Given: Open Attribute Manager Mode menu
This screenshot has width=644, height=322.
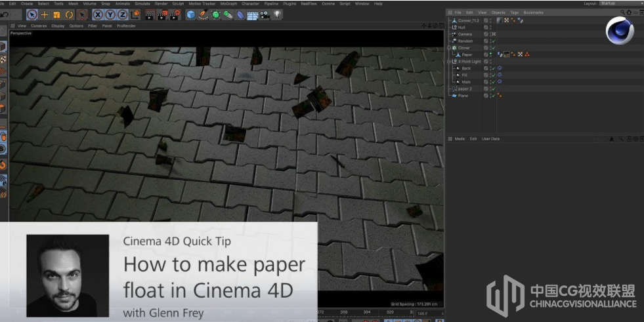Looking at the screenshot, I should pos(460,139).
